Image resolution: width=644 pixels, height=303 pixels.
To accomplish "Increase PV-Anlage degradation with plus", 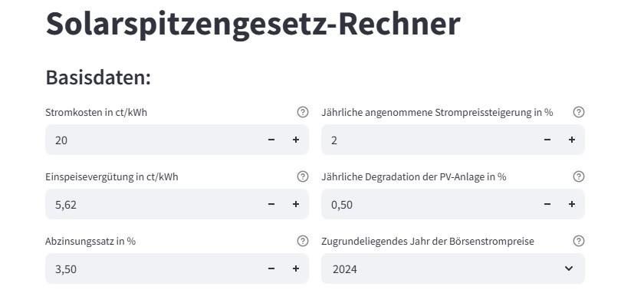I will pyautogui.click(x=572, y=204).
